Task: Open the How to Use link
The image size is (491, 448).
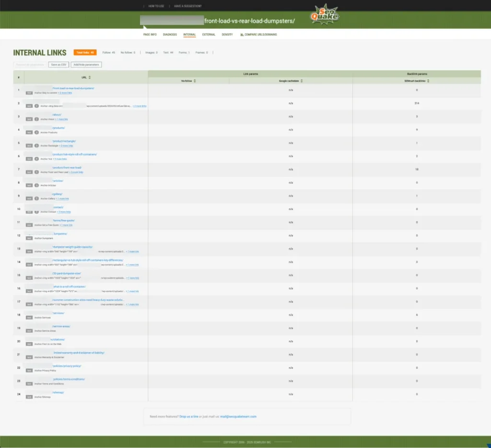Action: [x=156, y=6]
